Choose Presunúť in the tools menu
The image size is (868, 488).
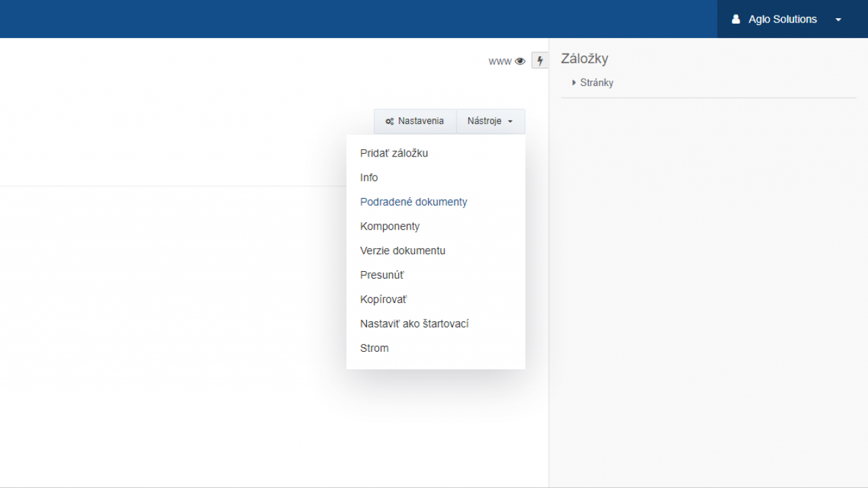click(382, 275)
